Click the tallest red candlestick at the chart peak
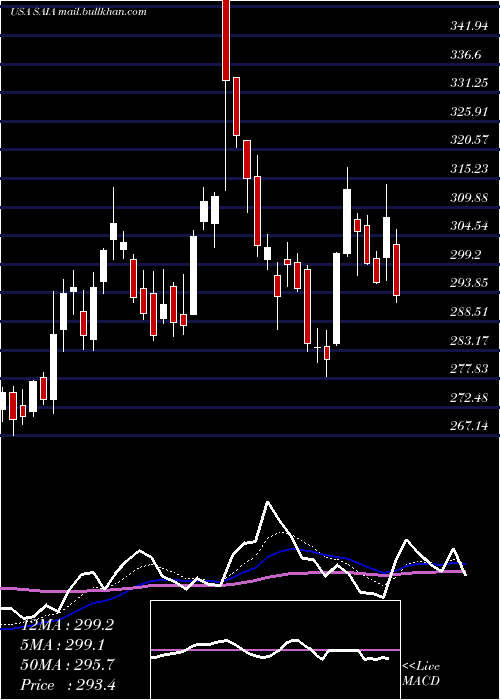 [226, 40]
